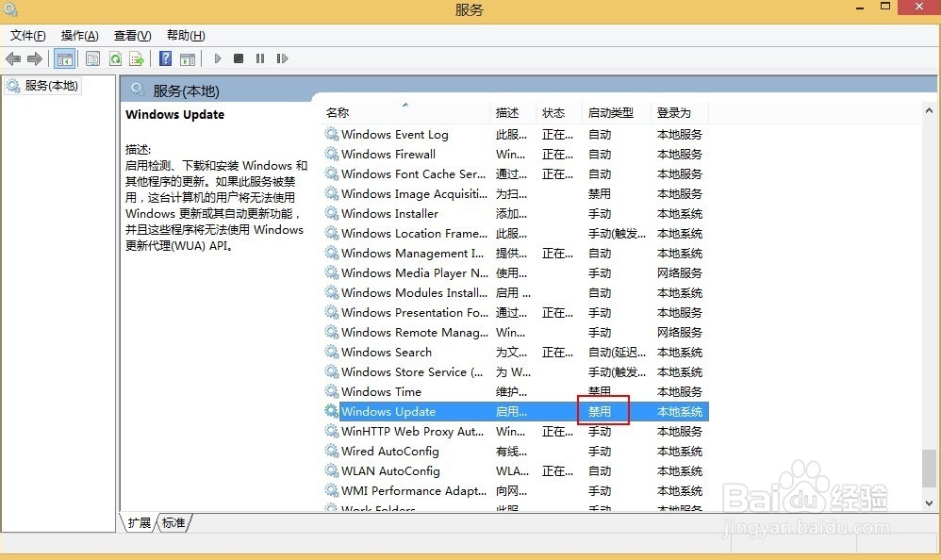Click the Forward arrow in toolbar

[35, 58]
